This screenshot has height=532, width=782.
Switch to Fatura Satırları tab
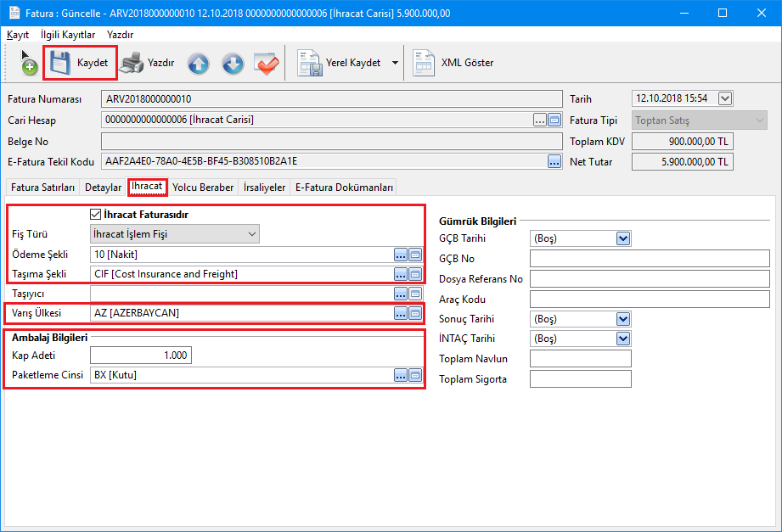(42, 188)
